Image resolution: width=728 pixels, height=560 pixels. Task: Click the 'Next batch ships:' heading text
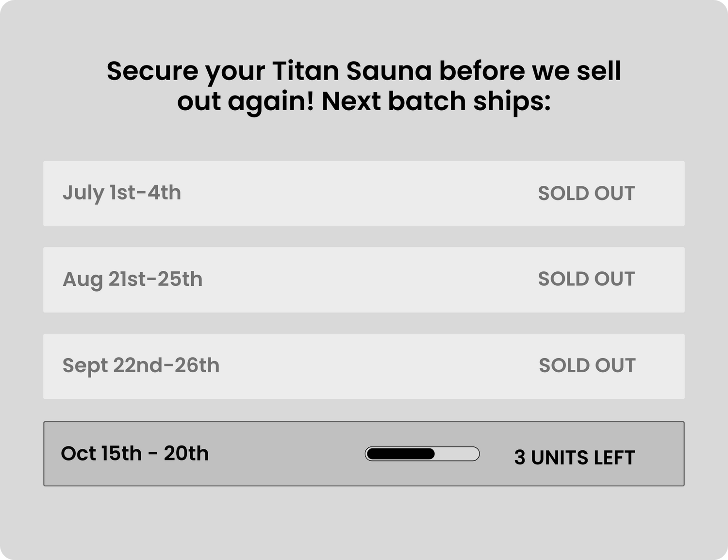tap(436, 101)
